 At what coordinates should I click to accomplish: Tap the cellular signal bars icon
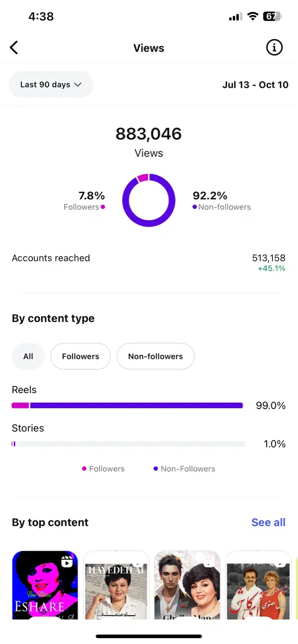[x=235, y=17]
